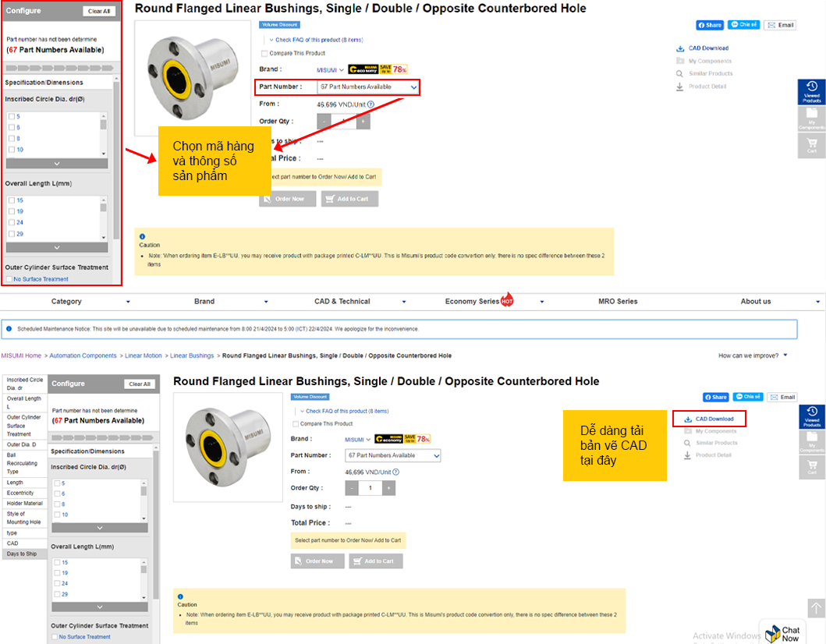This screenshot has height=644, width=826.
Task: Open Viewed Products in the lower right sidebar
Action: [x=811, y=416]
